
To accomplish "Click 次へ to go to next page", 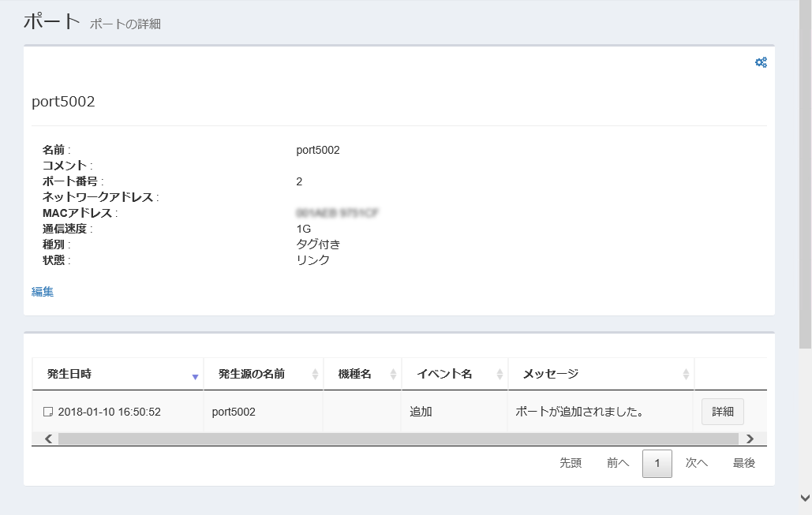I will [696, 464].
